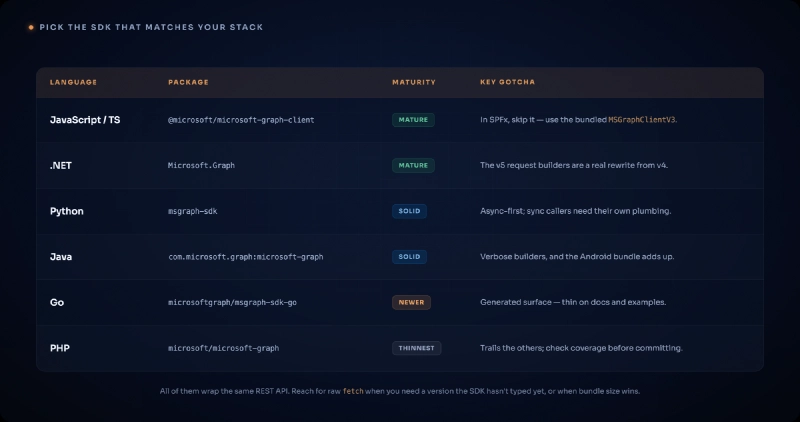Select microsoftgraph/msgraph-sdk-go package name
This screenshot has width=800, height=422.
click(x=232, y=303)
